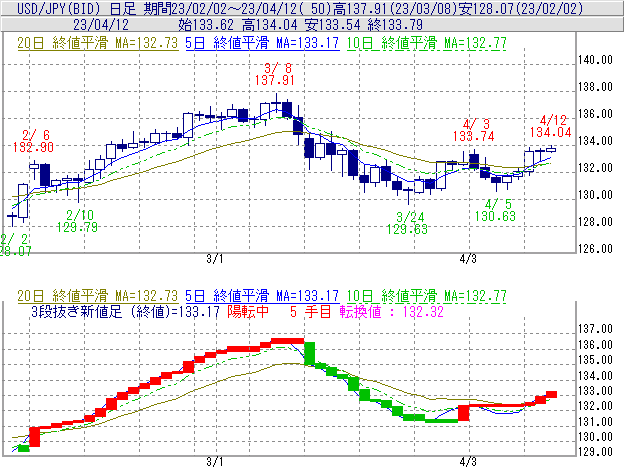Image resolution: width=624 pixels, height=475 pixels.
Task: Click the 129.00 axis label on lower chart
Action: click(595, 452)
